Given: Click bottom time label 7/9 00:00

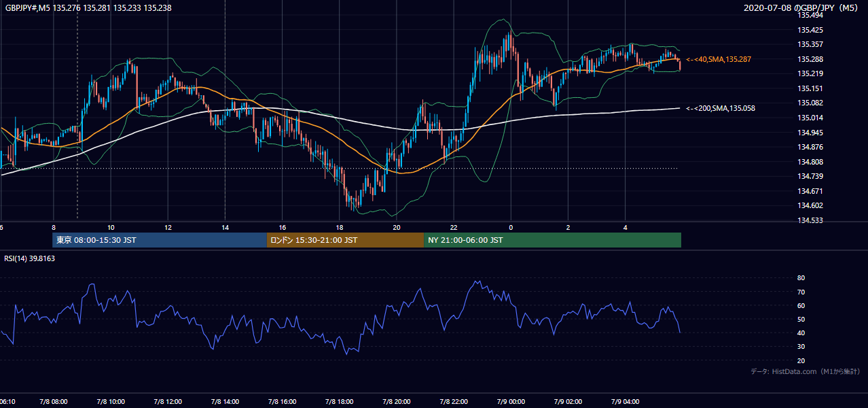Looking at the screenshot, I should (x=511, y=402).
